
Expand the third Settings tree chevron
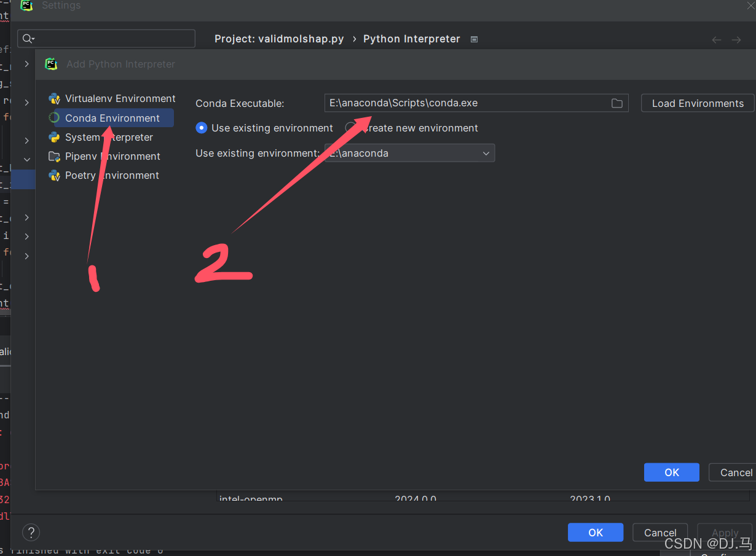(27, 141)
